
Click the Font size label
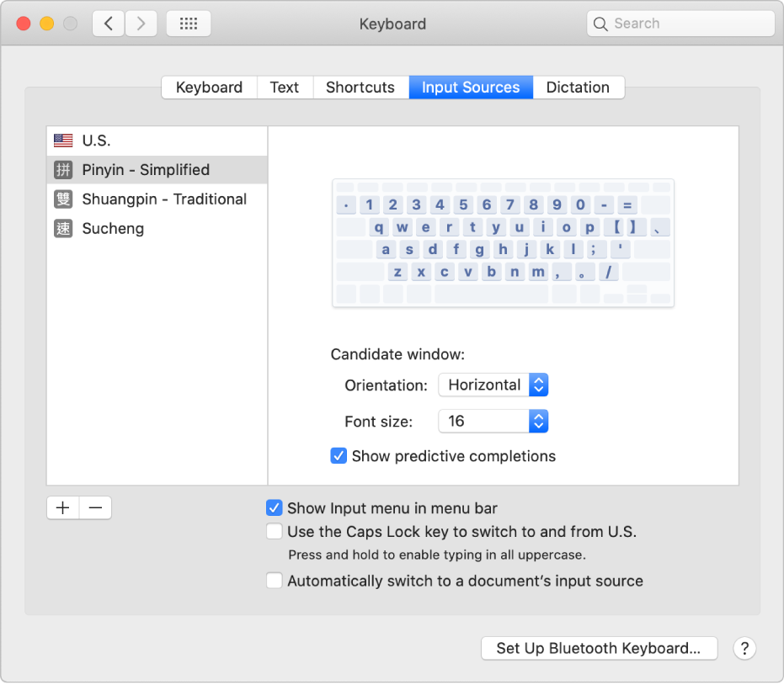[378, 422]
